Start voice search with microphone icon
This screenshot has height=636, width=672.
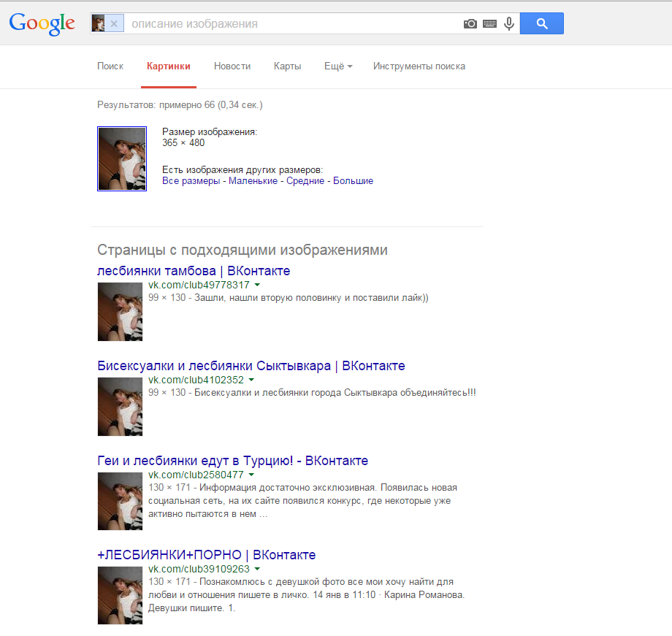tap(508, 23)
